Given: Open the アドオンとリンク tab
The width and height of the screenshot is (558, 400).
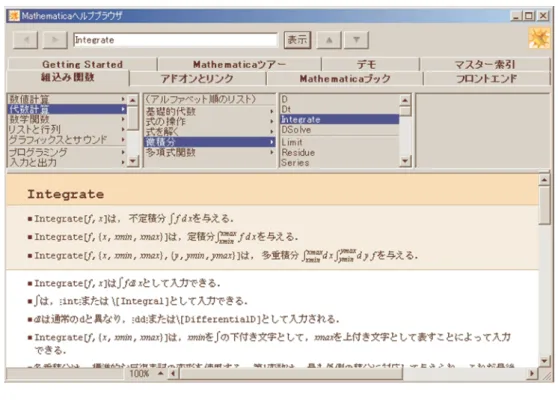Looking at the screenshot, I should point(197,79).
